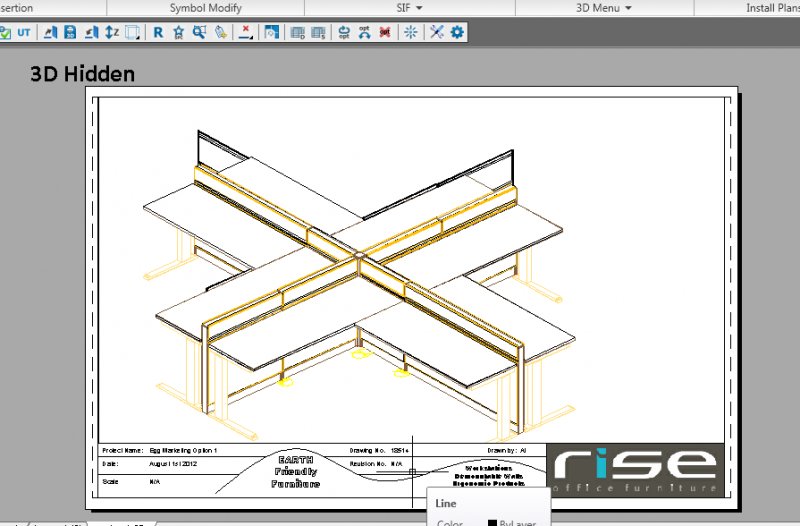Viewport: 800px width, 526px height.
Task: Select the 'Scale' label in title block
Action: click(x=110, y=482)
